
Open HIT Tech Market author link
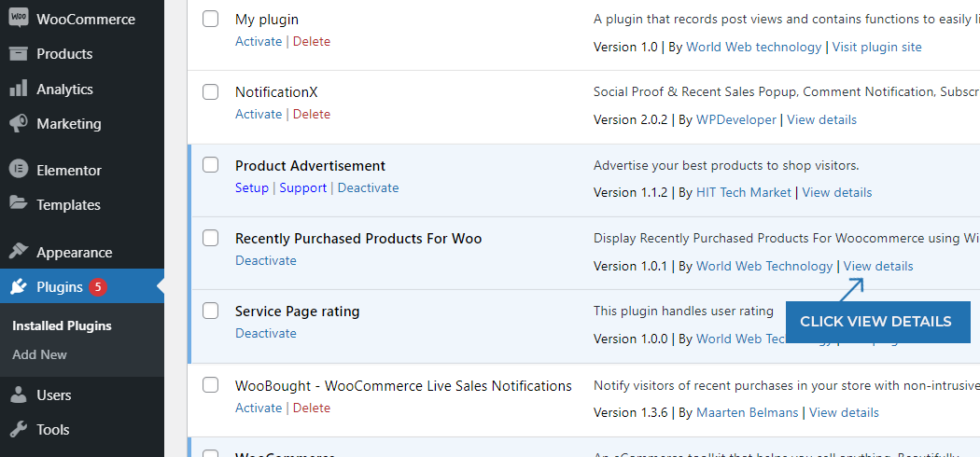click(744, 192)
